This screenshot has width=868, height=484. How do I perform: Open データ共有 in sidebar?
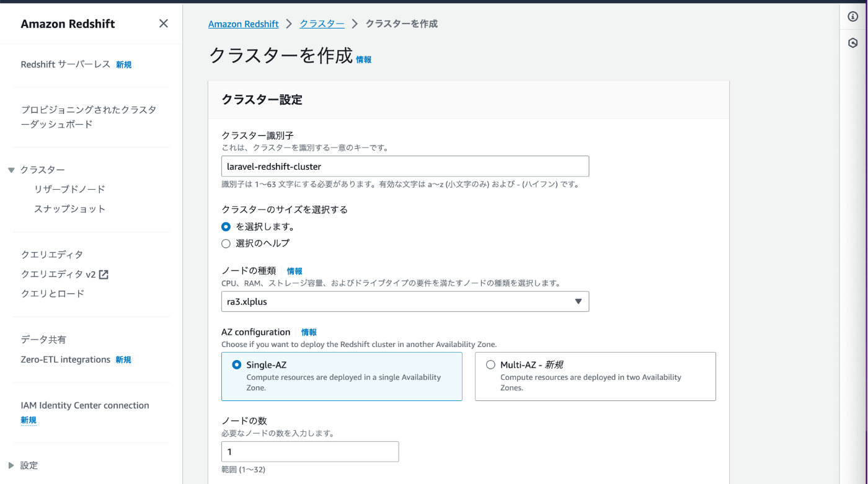click(43, 340)
